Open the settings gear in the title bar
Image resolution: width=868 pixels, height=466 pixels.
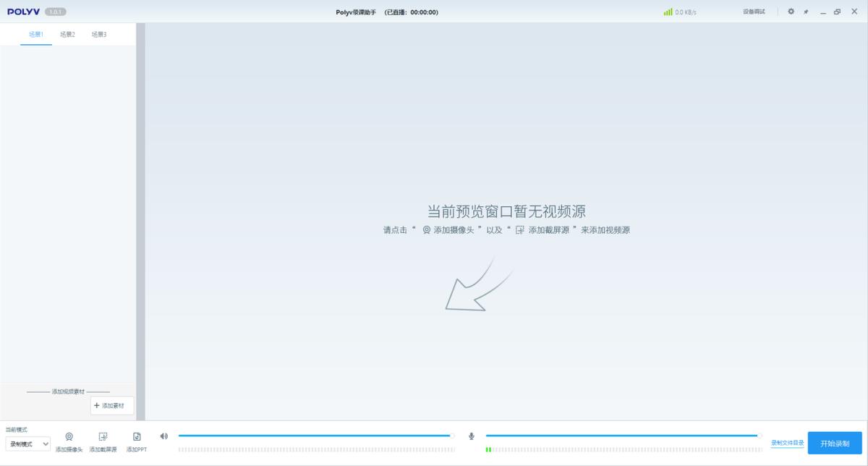point(791,12)
